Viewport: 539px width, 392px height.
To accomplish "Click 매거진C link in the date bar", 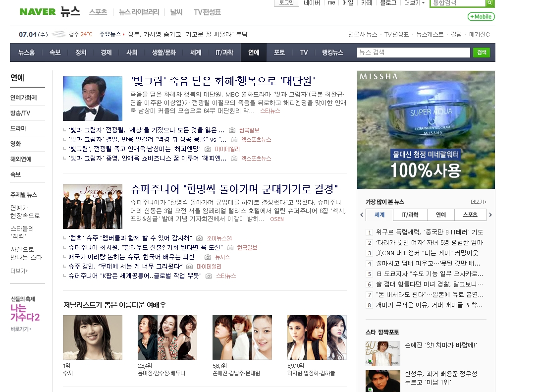I will pos(480,34).
